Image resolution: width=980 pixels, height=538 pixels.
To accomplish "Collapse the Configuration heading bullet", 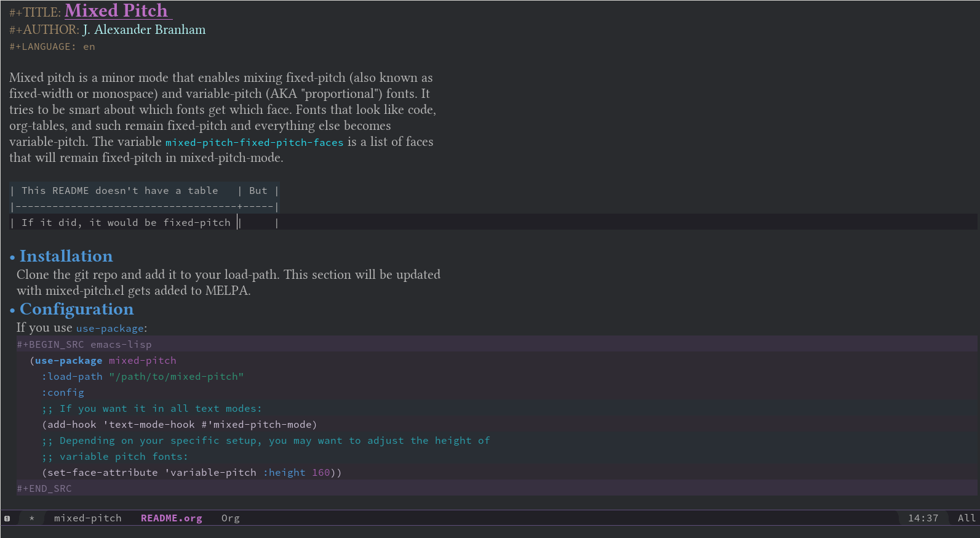I will pos(12,310).
